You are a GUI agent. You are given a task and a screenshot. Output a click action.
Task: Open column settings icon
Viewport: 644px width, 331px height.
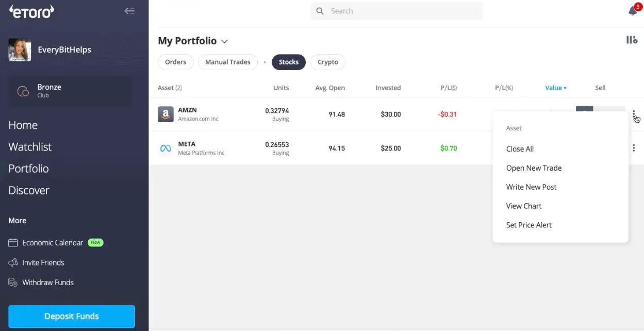632,40
